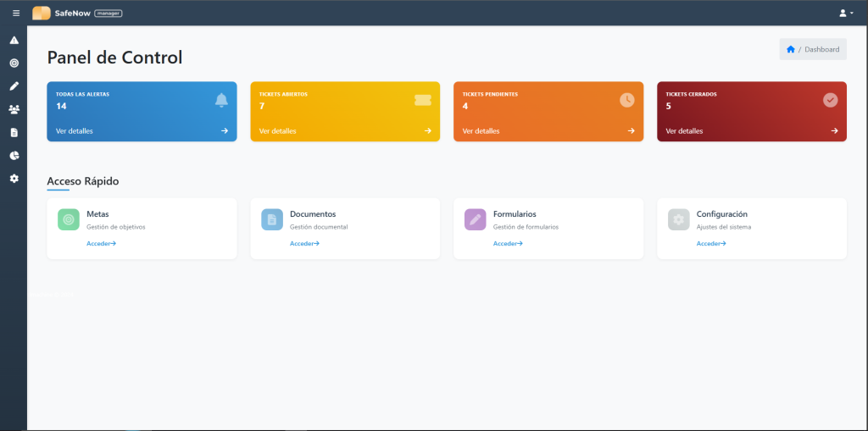Screen dimensions: 868x431
Task: Open reports pie chart sidebar icon
Action: 14,156
